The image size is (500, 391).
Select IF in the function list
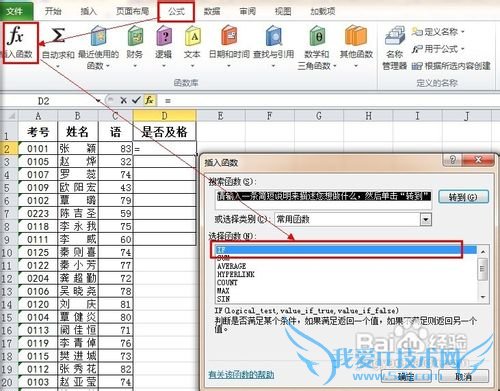pos(347,250)
